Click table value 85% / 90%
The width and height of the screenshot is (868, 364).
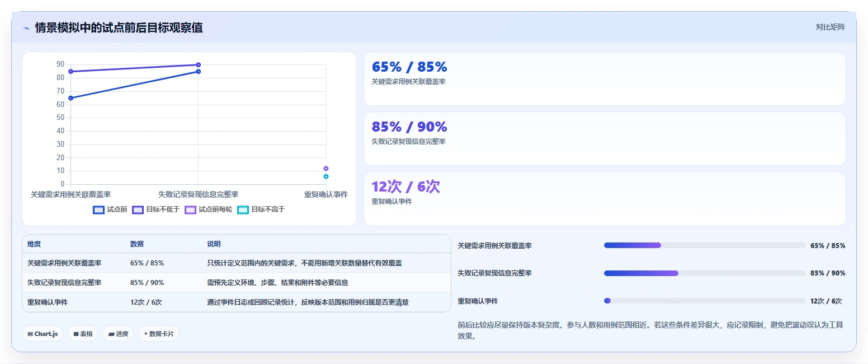coord(147,282)
